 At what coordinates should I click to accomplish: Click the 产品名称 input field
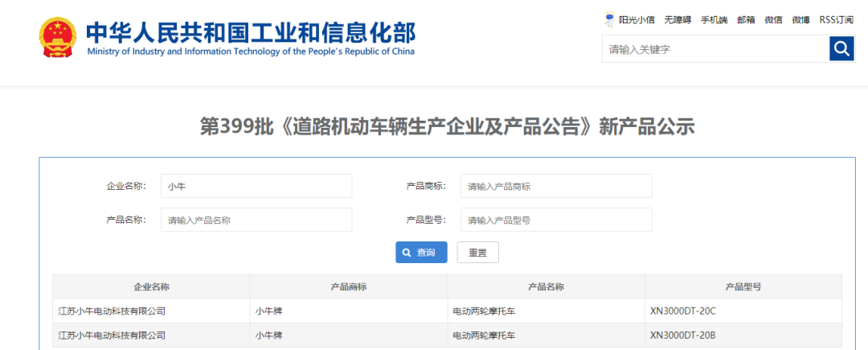coord(256,220)
